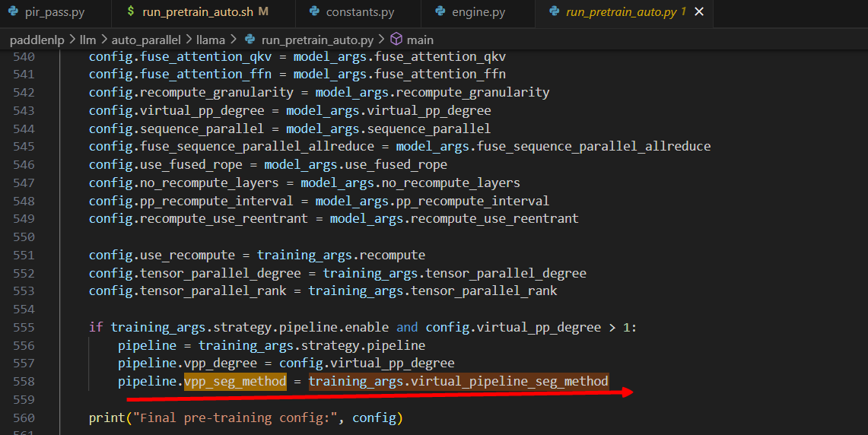Click highlighted training_args.virtual_pipeline_seg_method expression
Viewport: 868px width, 435px height.
click(459, 381)
